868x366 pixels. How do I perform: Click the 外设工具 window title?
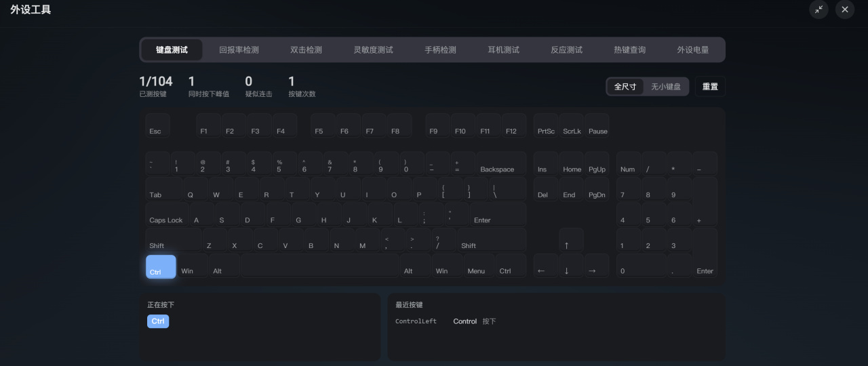[x=31, y=9]
